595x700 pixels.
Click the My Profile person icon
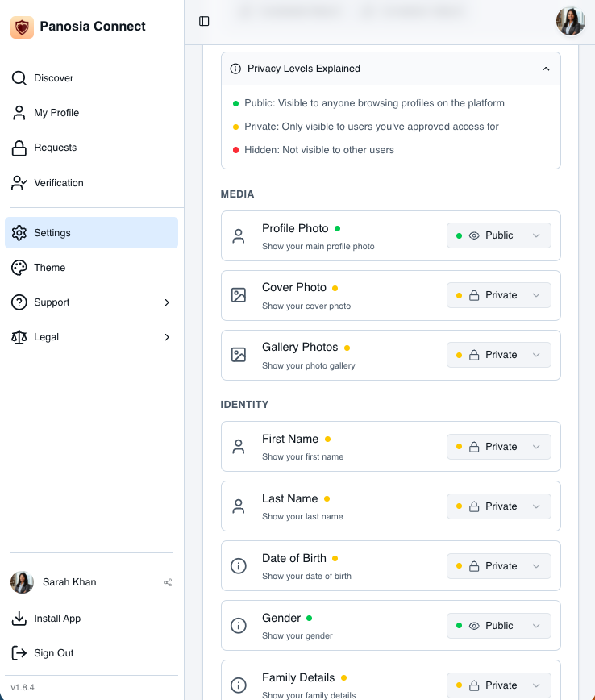click(x=19, y=113)
